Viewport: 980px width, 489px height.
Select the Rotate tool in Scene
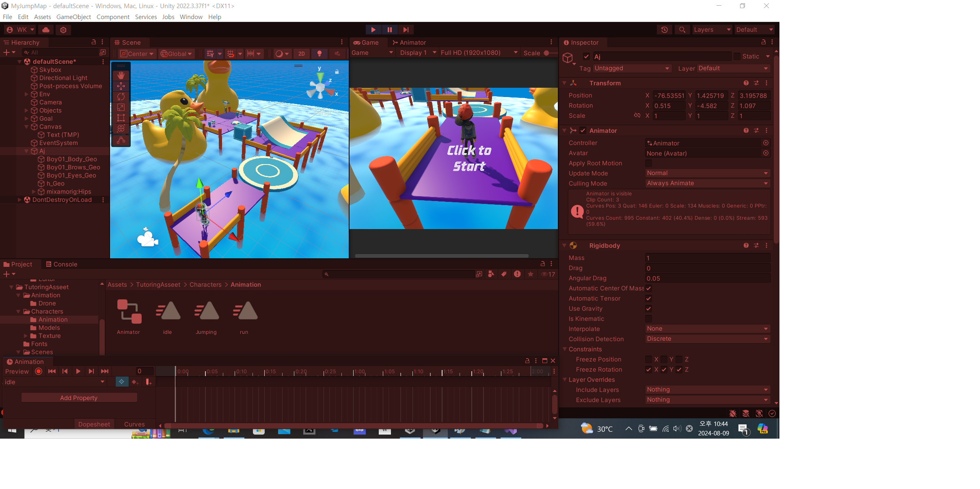(121, 97)
